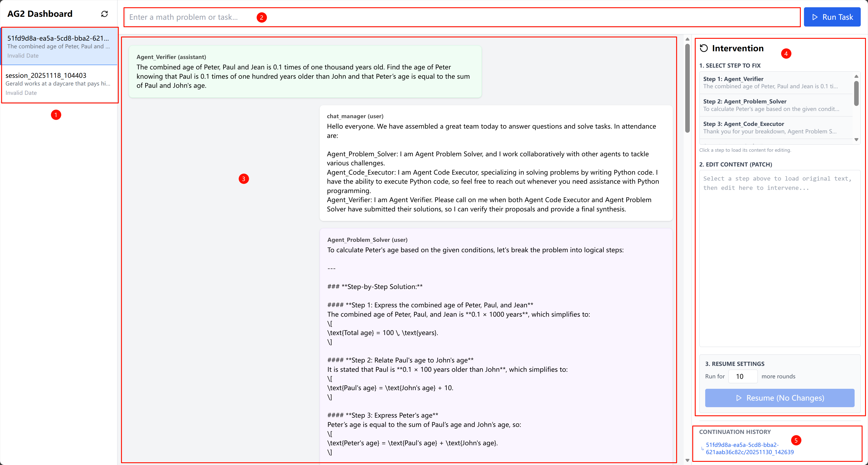Click the Intervention rotate-arrow icon

pyautogui.click(x=704, y=48)
